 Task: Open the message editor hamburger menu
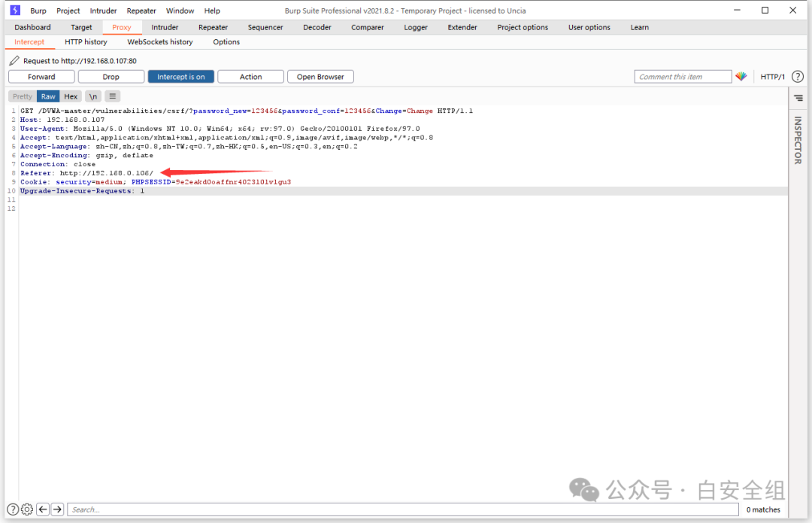(112, 96)
